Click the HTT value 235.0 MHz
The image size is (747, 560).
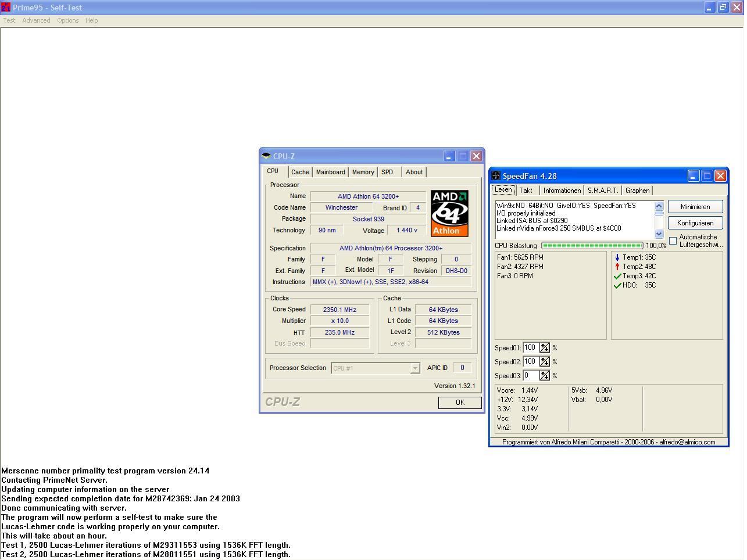coord(339,332)
